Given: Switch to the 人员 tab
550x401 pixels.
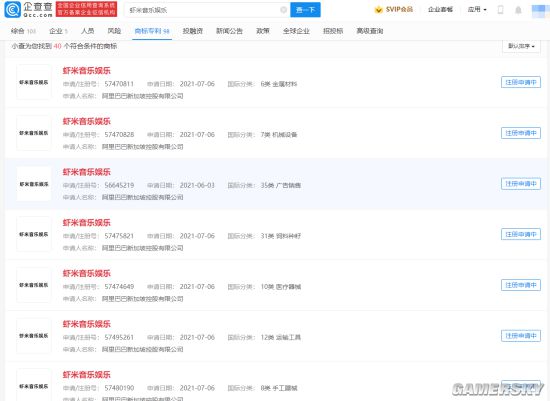Looking at the screenshot, I should [88, 31].
